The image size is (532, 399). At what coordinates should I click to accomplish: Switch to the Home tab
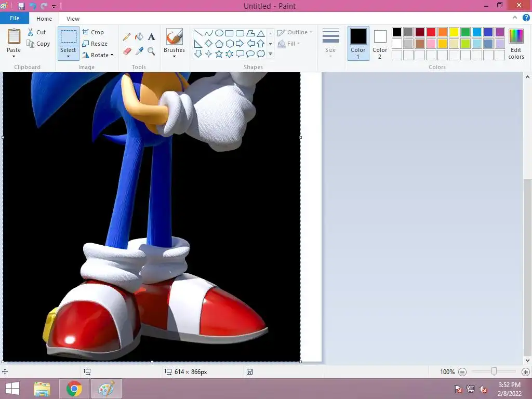coord(44,19)
